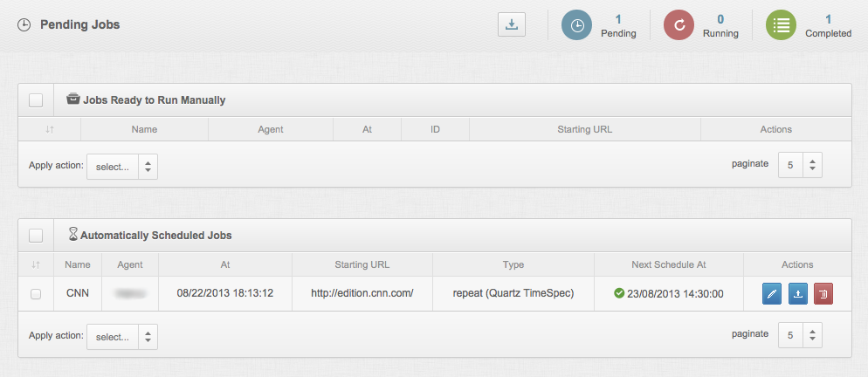Open Apply action dropdown in Scheduled Jobs panel

click(x=122, y=336)
